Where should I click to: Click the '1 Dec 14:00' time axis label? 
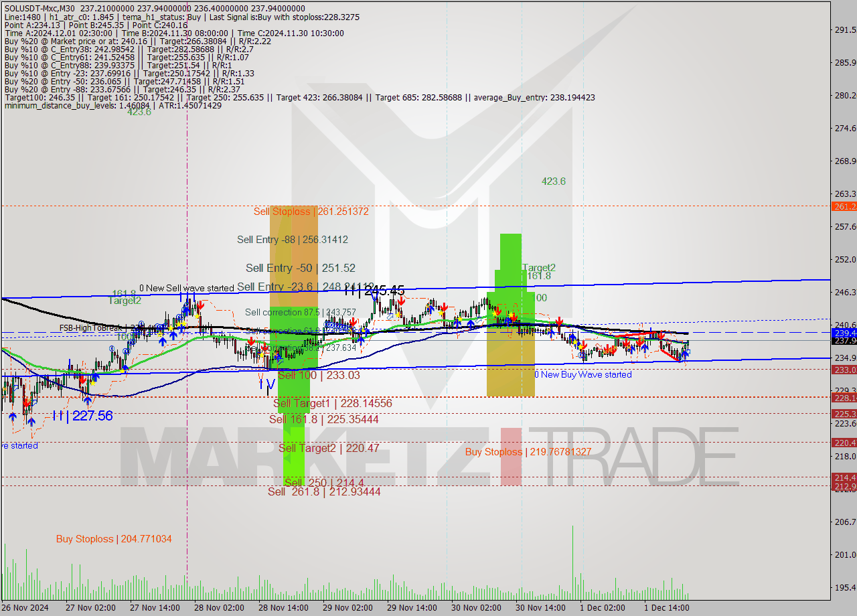[x=667, y=608]
